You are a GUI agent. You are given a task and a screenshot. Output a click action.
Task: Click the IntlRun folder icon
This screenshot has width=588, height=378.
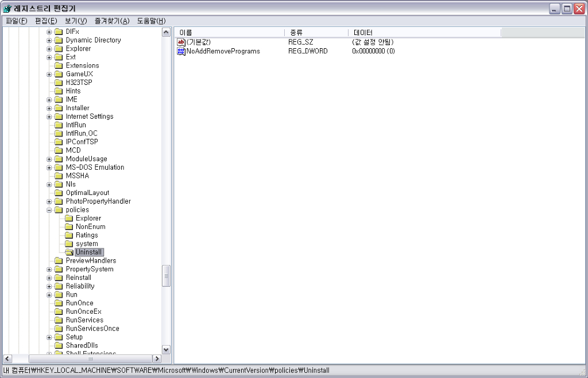(59, 124)
